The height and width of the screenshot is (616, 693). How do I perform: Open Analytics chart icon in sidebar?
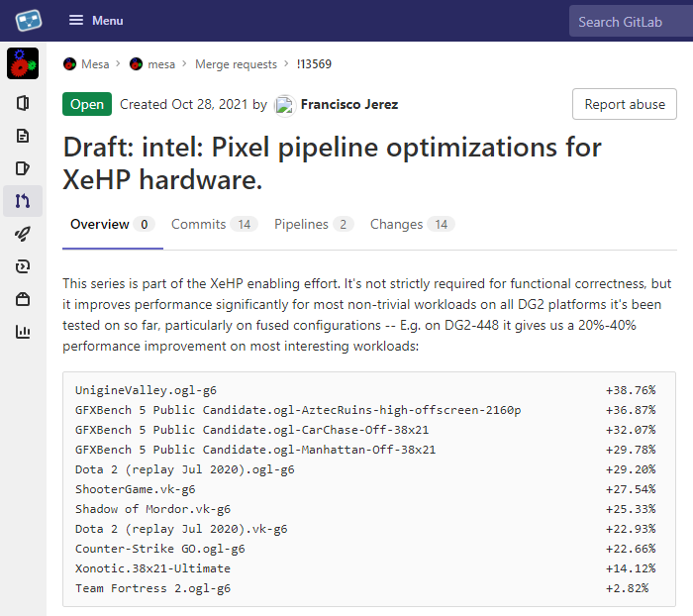click(x=23, y=332)
